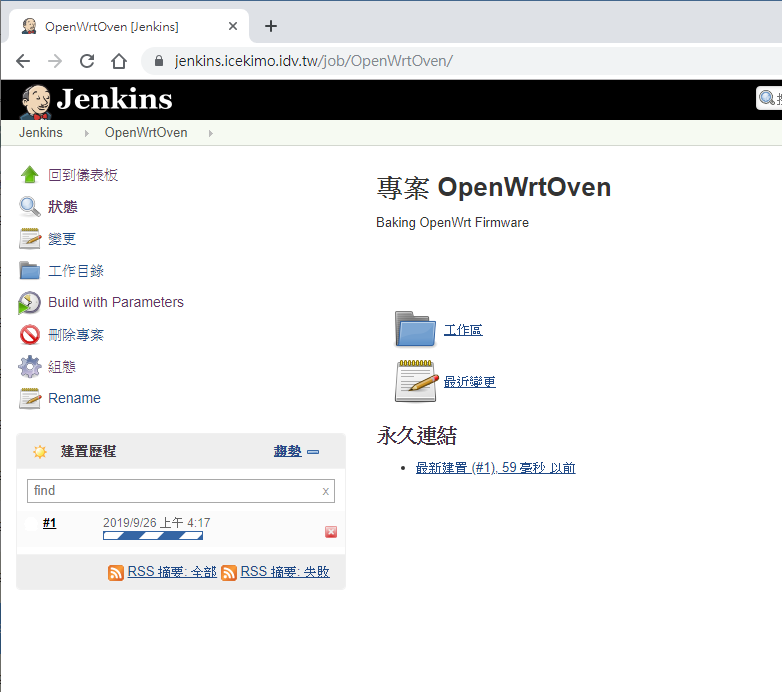Image resolution: width=782 pixels, height=692 pixels.
Task: Click the browser home icon
Action: (x=119, y=61)
